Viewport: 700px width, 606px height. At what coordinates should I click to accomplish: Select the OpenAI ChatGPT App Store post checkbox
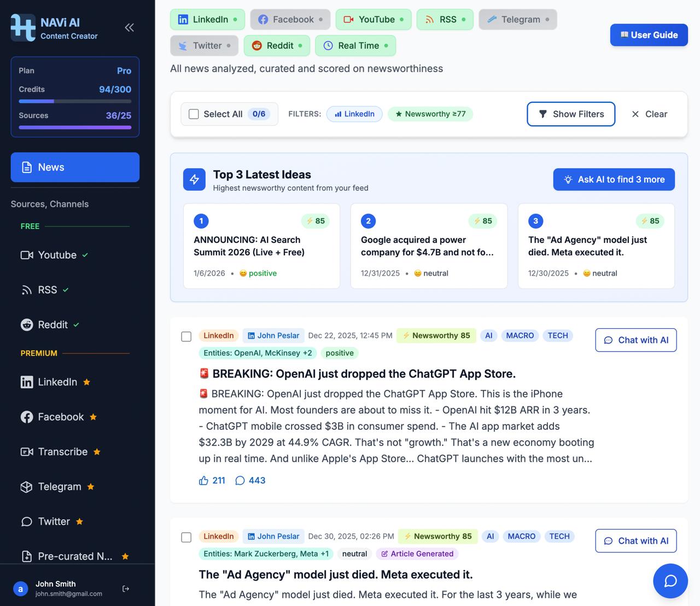(x=186, y=336)
